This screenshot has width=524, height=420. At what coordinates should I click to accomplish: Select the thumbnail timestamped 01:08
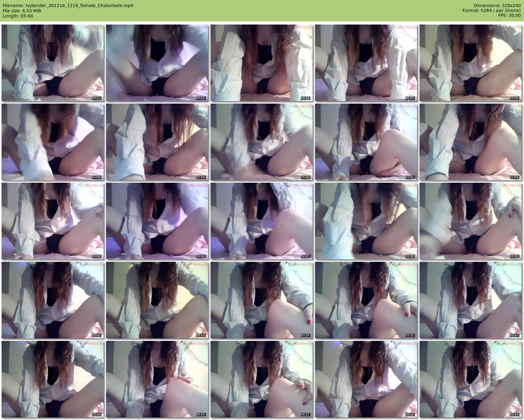[x=53, y=142]
